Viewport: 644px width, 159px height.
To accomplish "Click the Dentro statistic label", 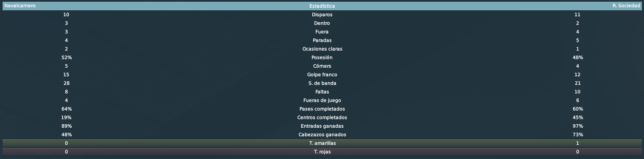I will pos(322,23).
